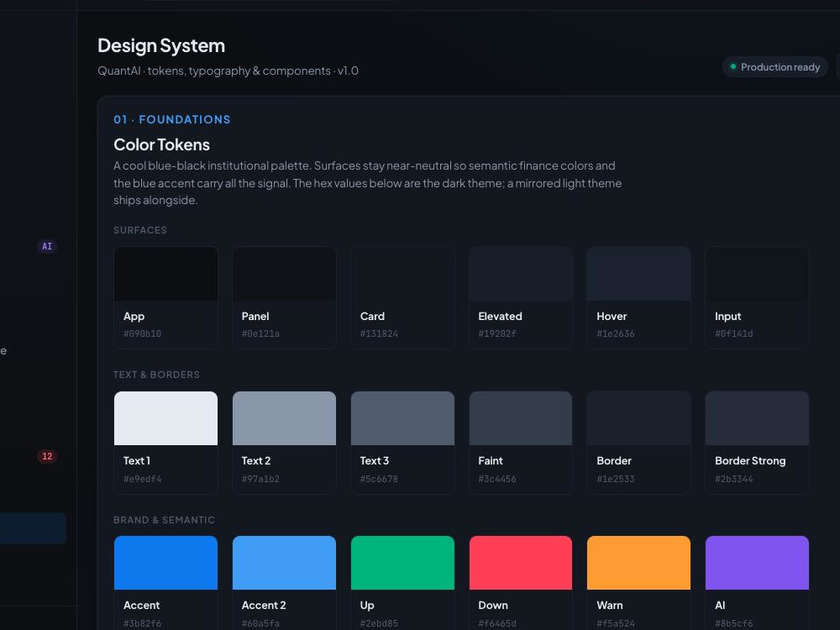Click hex value #1e2533

[616, 479]
